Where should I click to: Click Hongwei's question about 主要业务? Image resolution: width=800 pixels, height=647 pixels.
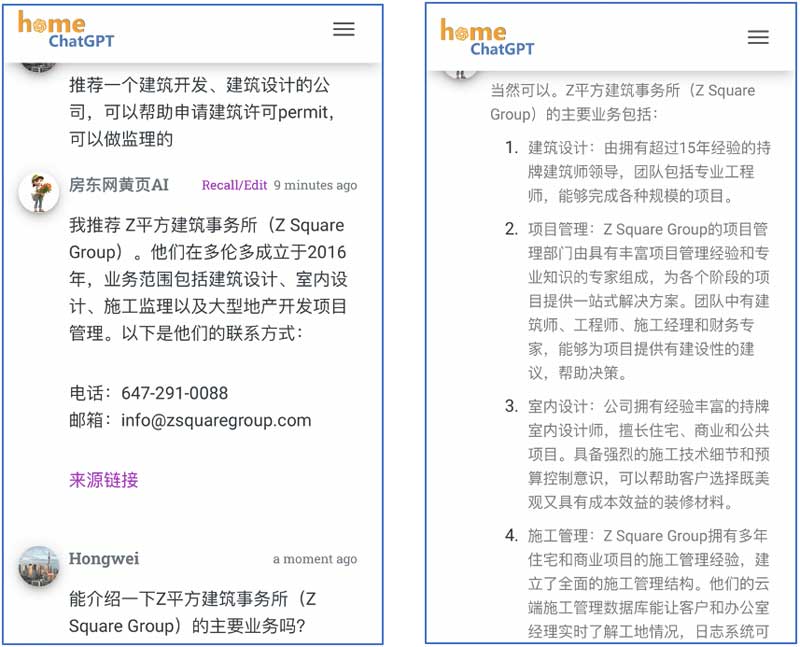192,612
